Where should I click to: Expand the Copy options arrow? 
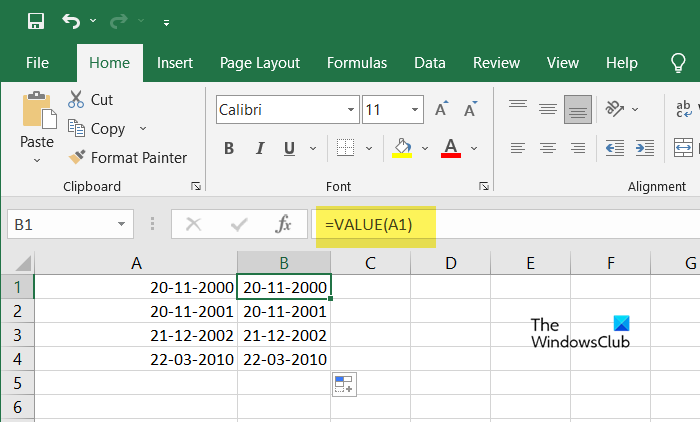[143, 129]
